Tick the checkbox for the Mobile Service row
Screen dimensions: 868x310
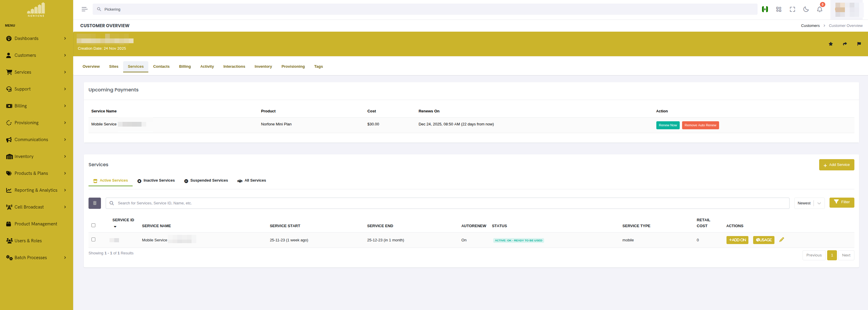[x=93, y=240]
